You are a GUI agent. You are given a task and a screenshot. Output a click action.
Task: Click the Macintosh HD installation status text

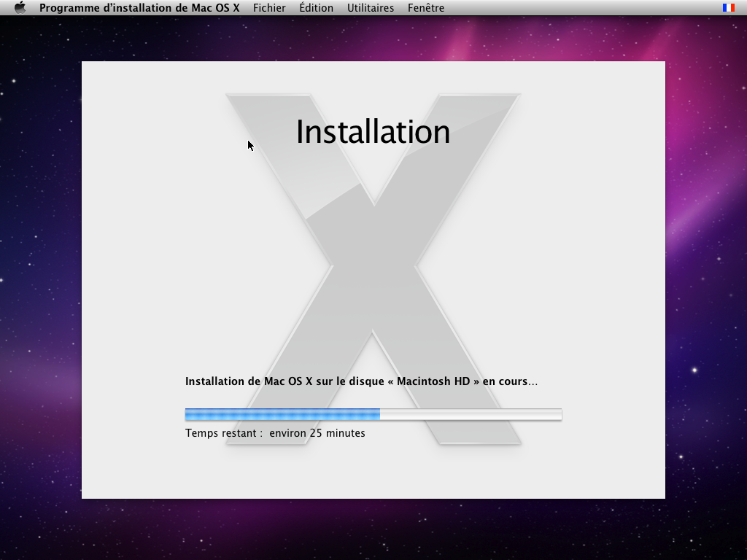click(361, 381)
